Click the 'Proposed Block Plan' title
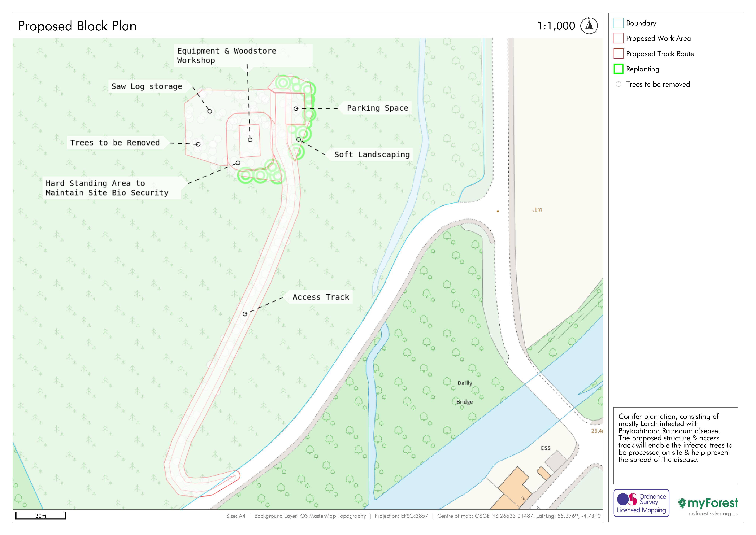This screenshot has height=535, width=756. pos(77,26)
